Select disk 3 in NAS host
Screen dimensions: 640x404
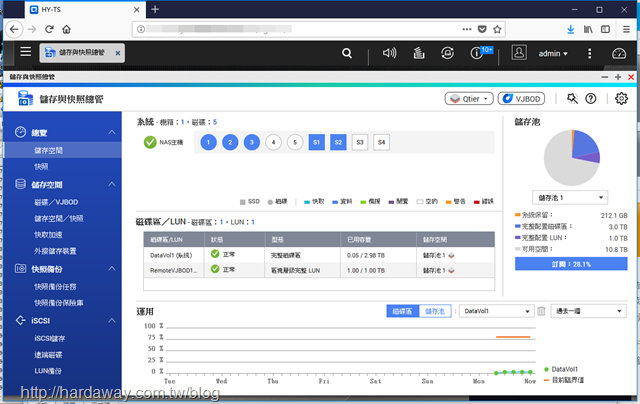coord(252,142)
